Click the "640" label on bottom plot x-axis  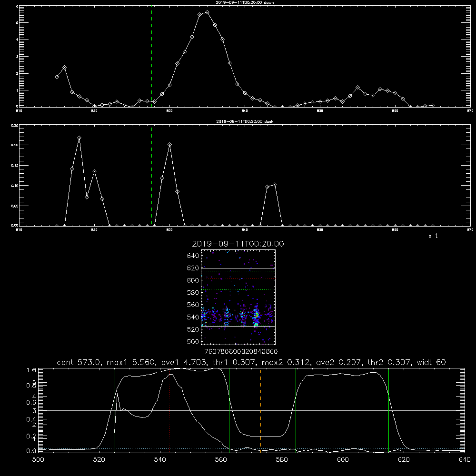coord(465,460)
